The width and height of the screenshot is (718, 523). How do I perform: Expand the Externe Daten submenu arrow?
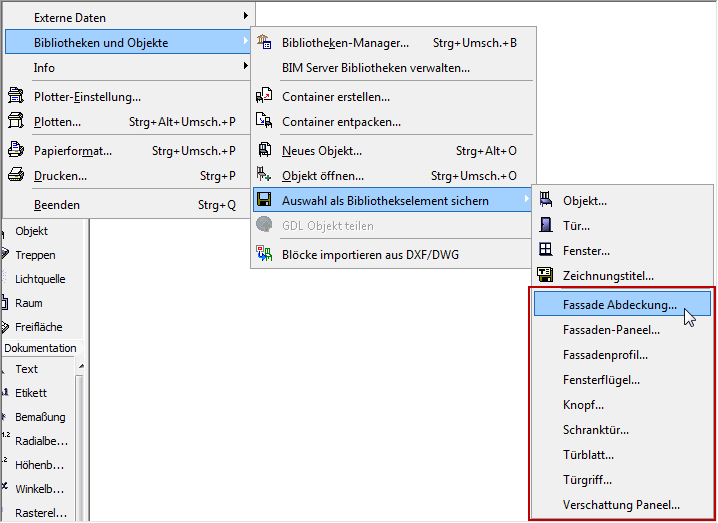coord(246,17)
